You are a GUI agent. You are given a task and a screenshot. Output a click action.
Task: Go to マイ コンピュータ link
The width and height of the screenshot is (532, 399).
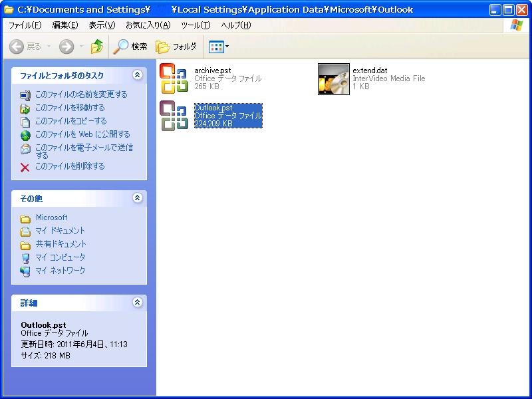(61, 257)
